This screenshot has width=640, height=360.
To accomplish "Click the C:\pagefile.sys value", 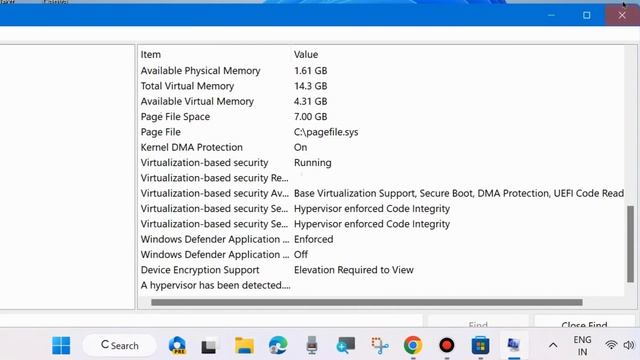I will [326, 132].
